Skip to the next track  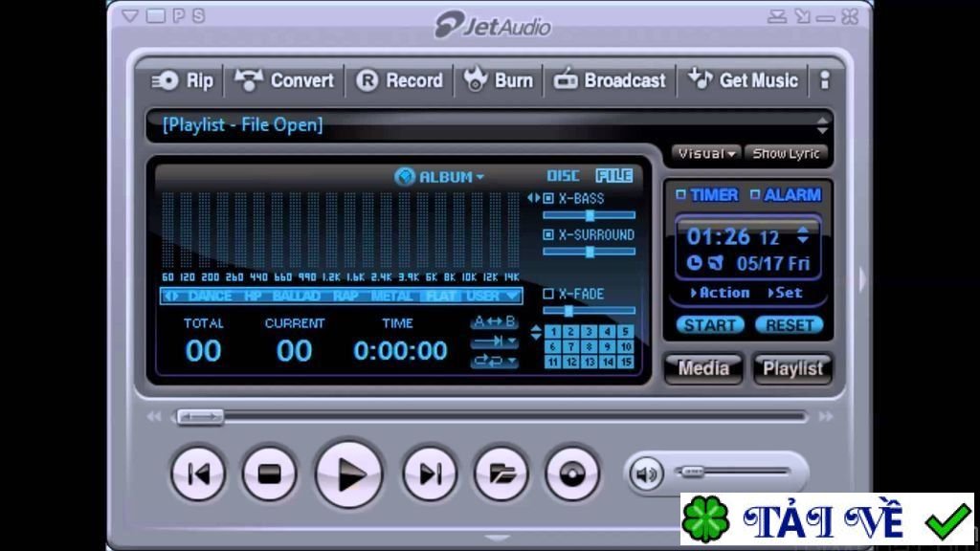click(430, 474)
